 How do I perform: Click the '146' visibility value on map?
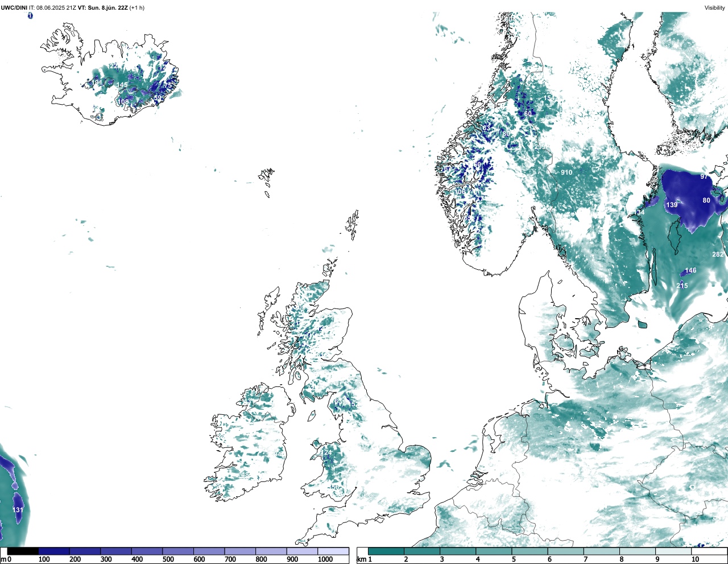(690, 271)
